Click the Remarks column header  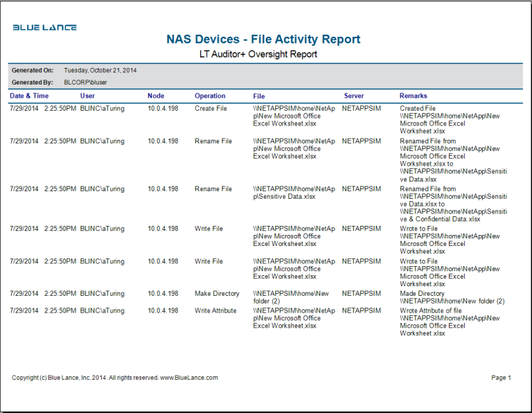tap(413, 96)
